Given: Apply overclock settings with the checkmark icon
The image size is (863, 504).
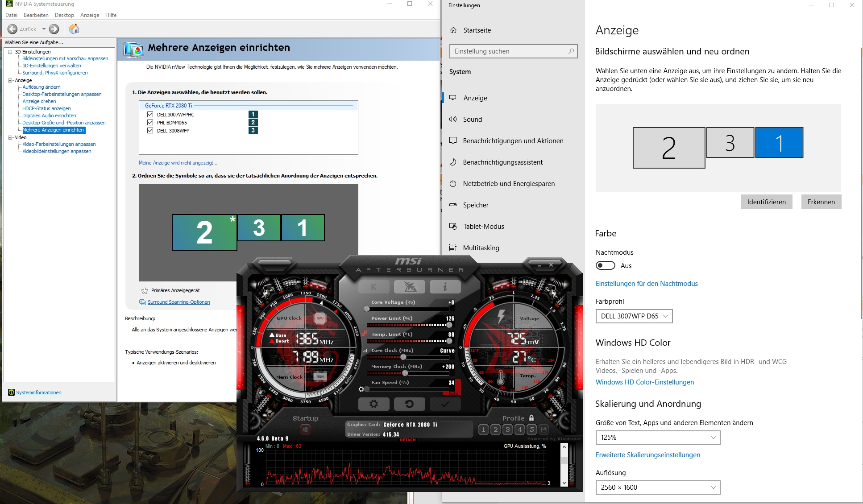Looking at the screenshot, I should pyautogui.click(x=445, y=404).
